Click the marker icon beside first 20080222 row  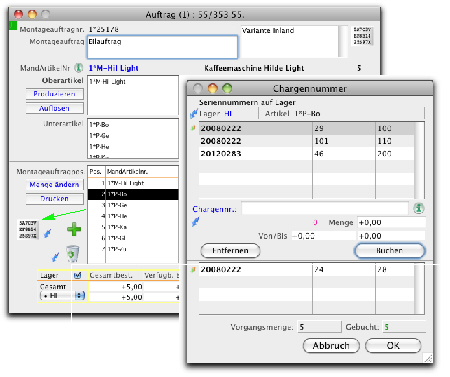(x=193, y=128)
